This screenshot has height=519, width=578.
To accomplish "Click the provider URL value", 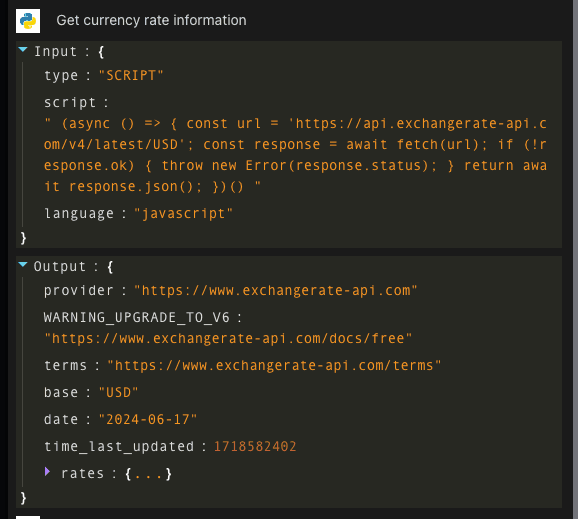I will click(x=276, y=290).
